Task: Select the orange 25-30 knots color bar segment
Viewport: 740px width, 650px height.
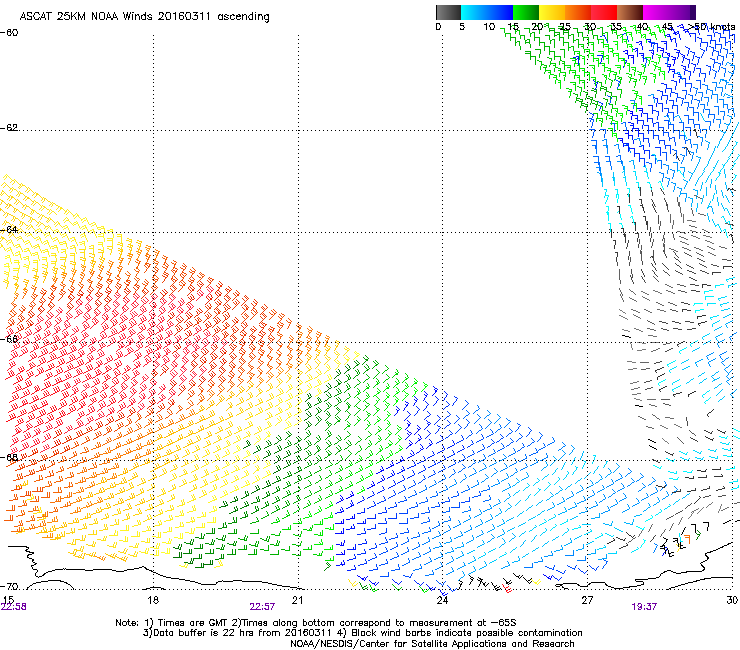Action: [x=578, y=12]
